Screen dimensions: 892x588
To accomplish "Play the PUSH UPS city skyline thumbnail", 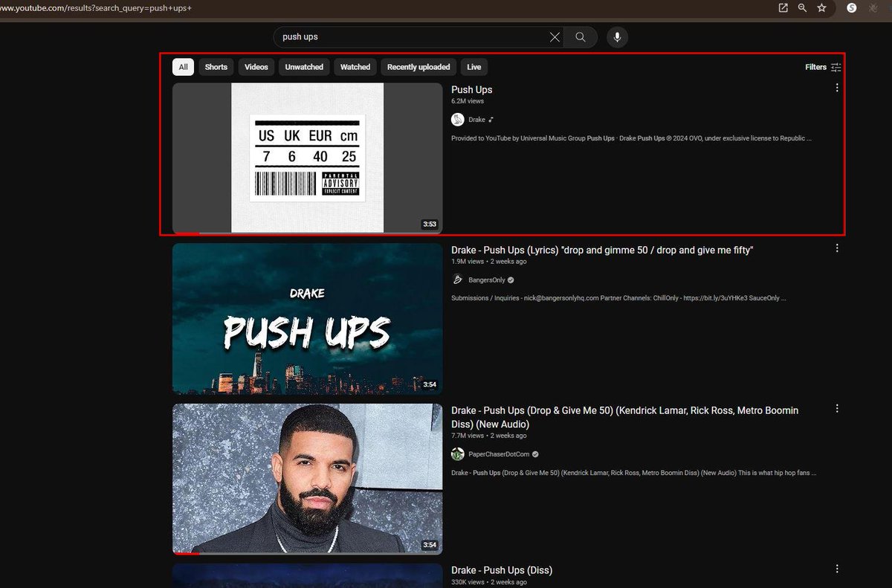I will pos(307,319).
